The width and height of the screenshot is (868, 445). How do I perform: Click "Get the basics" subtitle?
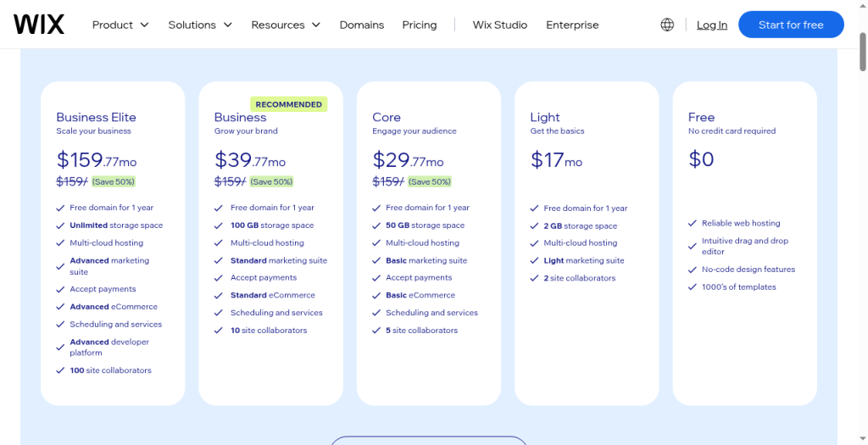[x=557, y=131]
